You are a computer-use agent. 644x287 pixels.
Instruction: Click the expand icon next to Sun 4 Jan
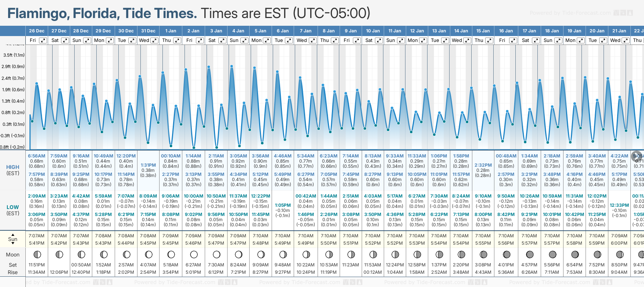tap(244, 40)
